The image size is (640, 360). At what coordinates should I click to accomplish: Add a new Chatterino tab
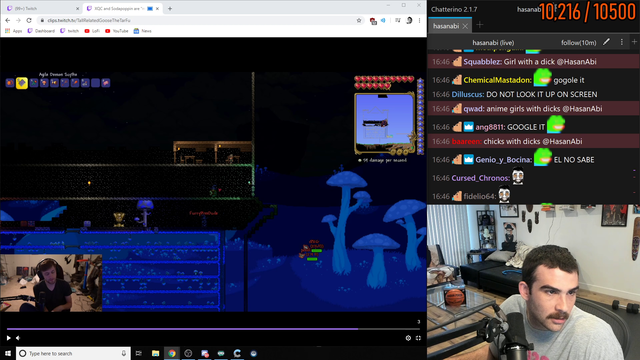click(x=480, y=25)
